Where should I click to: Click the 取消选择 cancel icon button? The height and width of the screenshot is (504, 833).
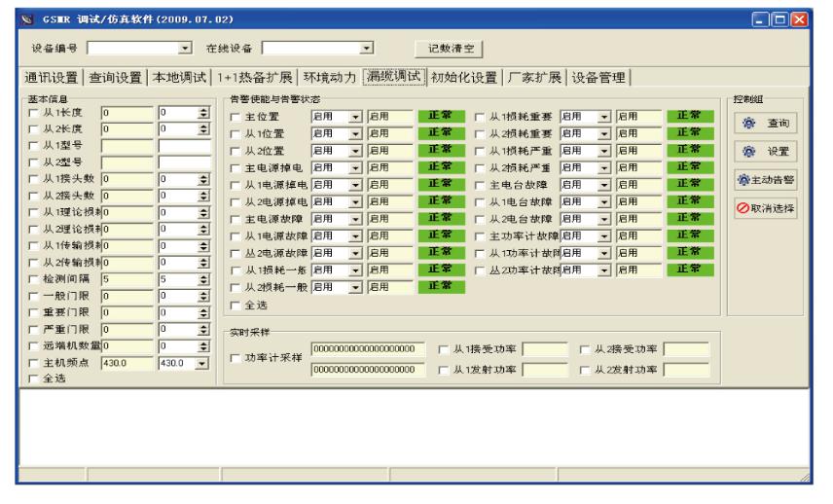click(x=763, y=209)
